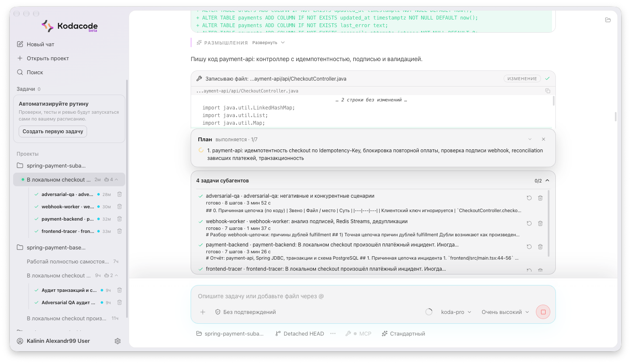Delete the frontend-tracer chat in the sidebar
Image resolution: width=631 pixels, height=364 pixels.
[120, 231]
